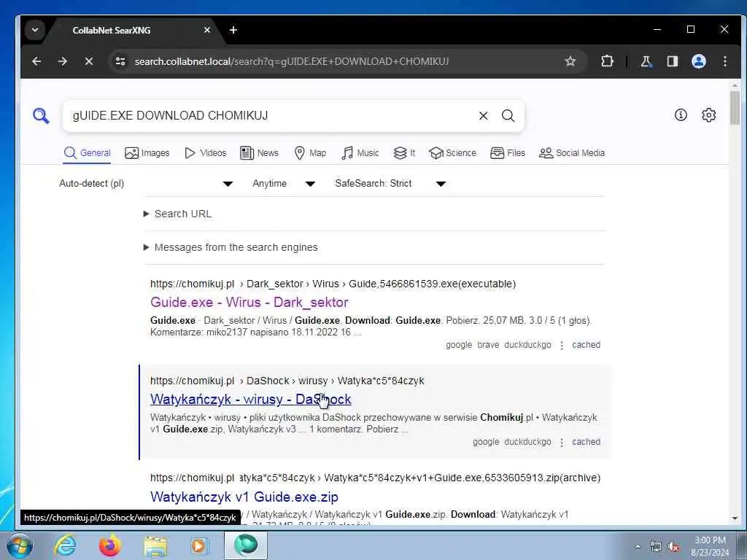Image resolution: width=747 pixels, height=560 pixels.
Task: Switch to the Music tab
Action: click(x=360, y=153)
